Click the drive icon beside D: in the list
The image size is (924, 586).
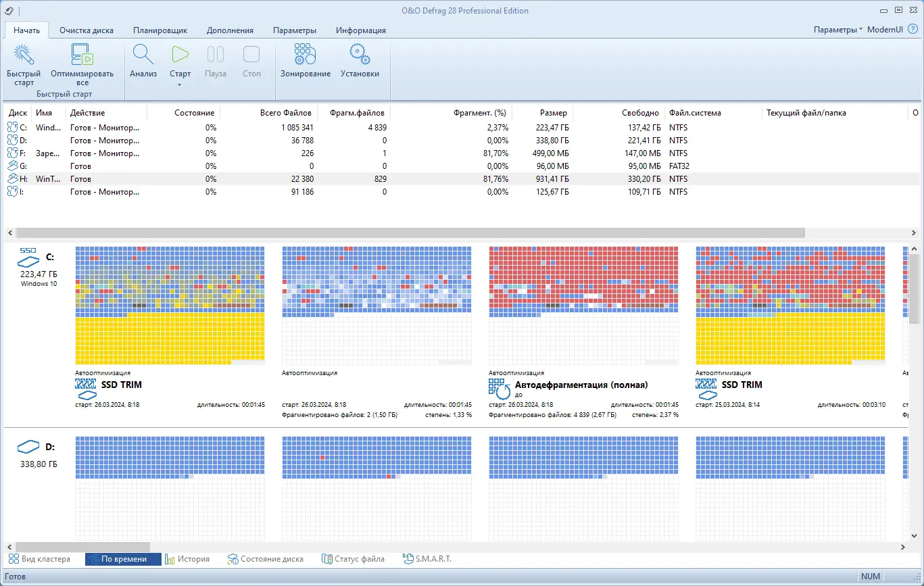pos(13,140)
